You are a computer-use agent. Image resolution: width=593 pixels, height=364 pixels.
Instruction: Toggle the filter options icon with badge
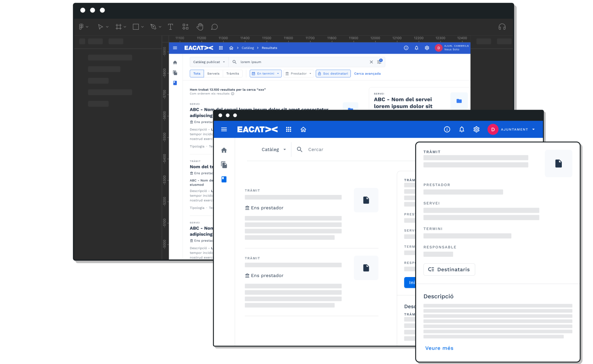tap(379, 62)
